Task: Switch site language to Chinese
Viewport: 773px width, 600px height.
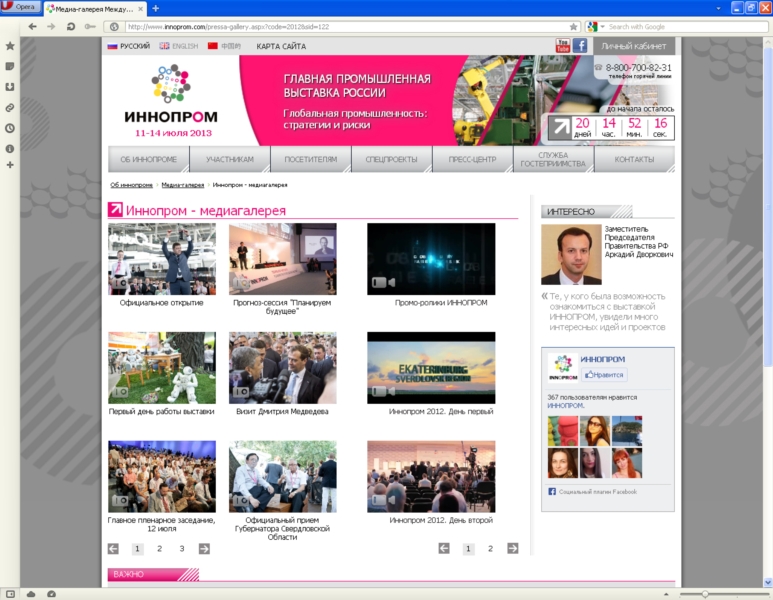Action: [x=225, y=46]
